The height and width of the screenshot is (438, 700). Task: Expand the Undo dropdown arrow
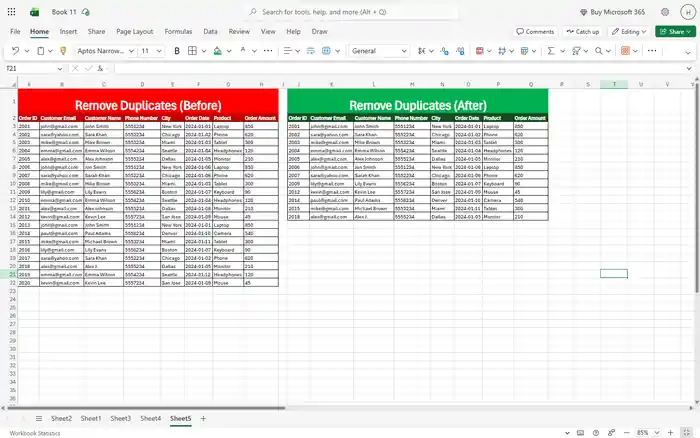[x=27, y=51]
